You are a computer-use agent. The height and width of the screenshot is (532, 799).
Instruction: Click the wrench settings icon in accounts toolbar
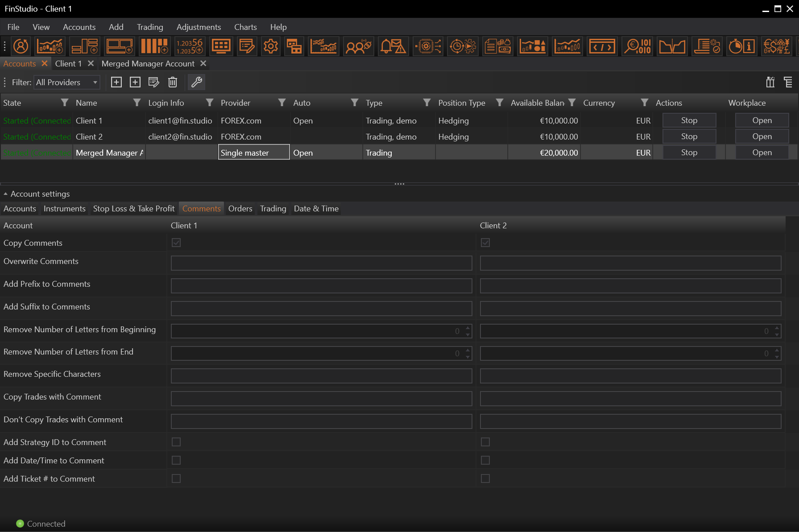pos(197,82)
